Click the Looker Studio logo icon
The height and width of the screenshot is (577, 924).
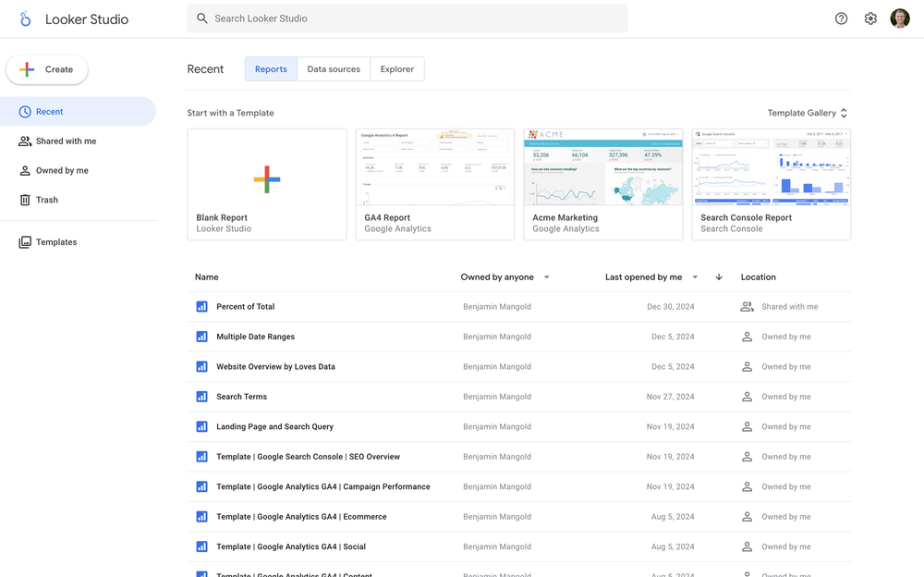25,18
